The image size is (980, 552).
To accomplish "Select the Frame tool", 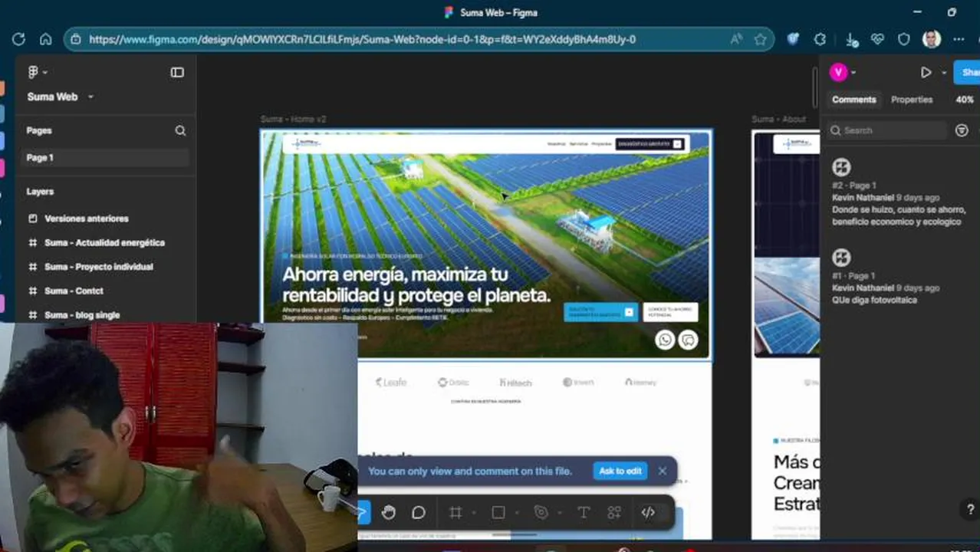I will pyautogui.click(x=455, y=513).
